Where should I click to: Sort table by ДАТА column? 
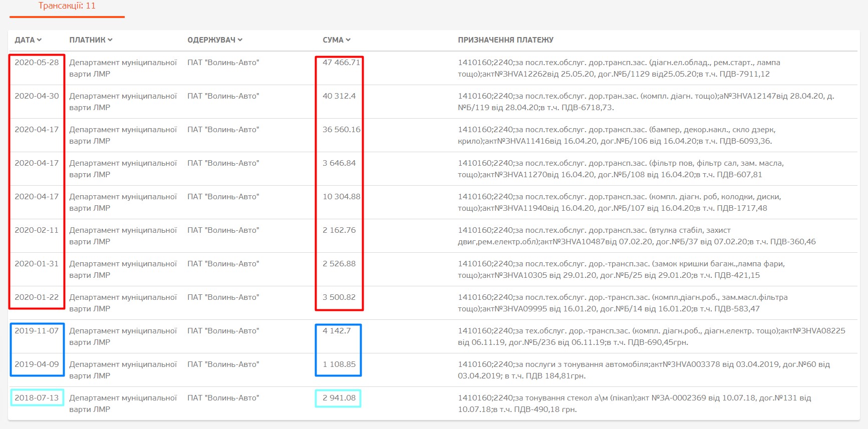click(28, 40)
